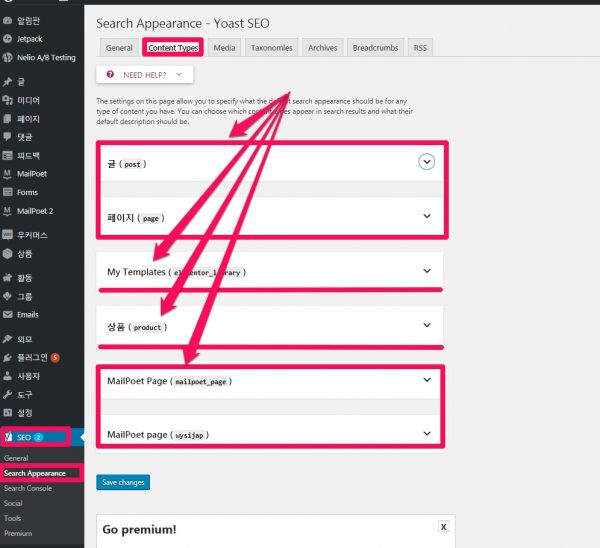Click the Need Help question mark icon
The width and height of the screenshot is (600, 548).
pos(110,74)
